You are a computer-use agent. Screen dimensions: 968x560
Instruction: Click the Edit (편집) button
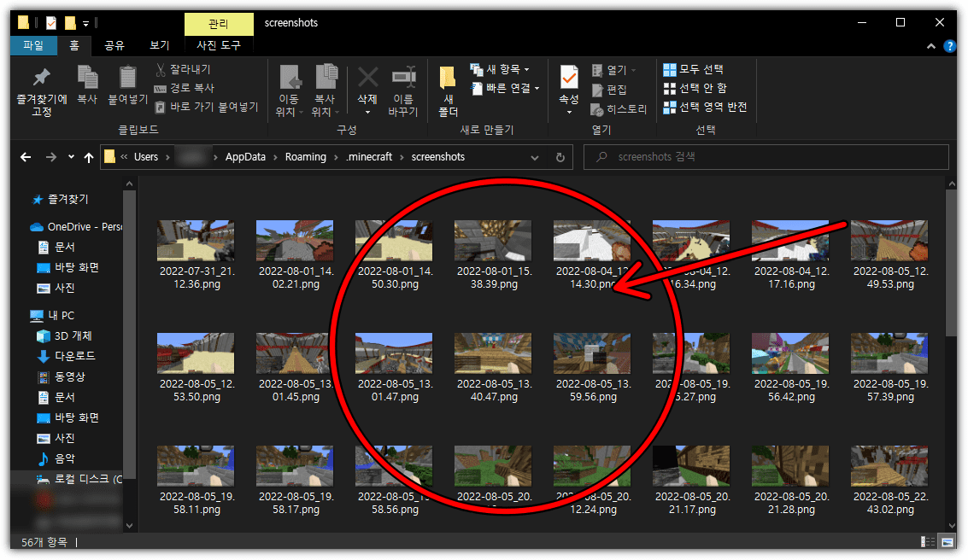[x=609, y=90]
